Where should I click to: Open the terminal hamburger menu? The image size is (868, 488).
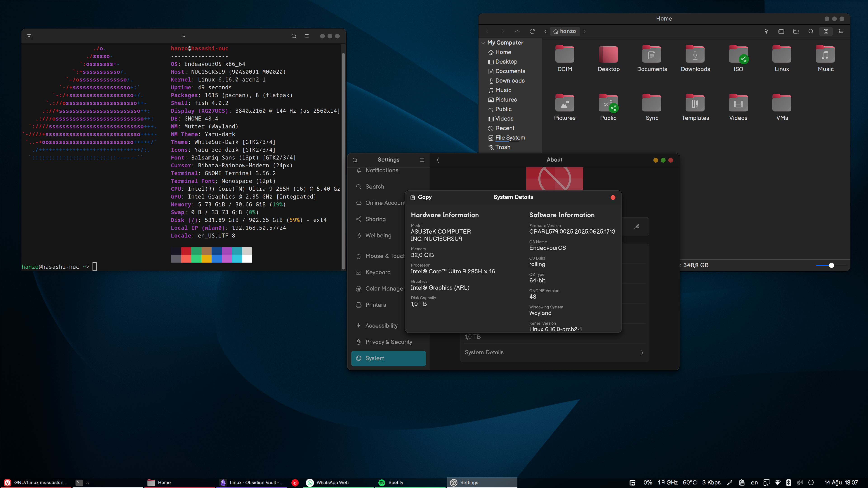pos(307,36)
